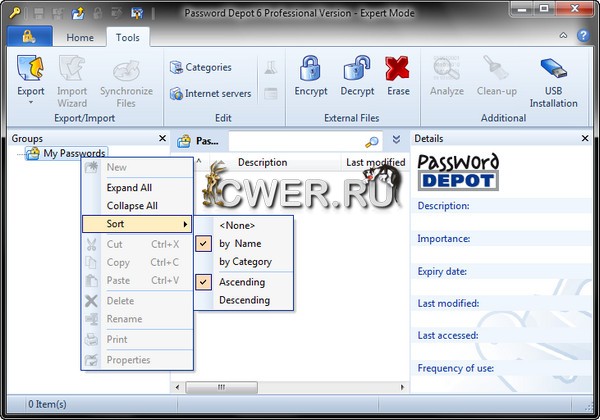
Task: Click the search magnifier icon
Action: pyautogui.click(x=372, y=142)
